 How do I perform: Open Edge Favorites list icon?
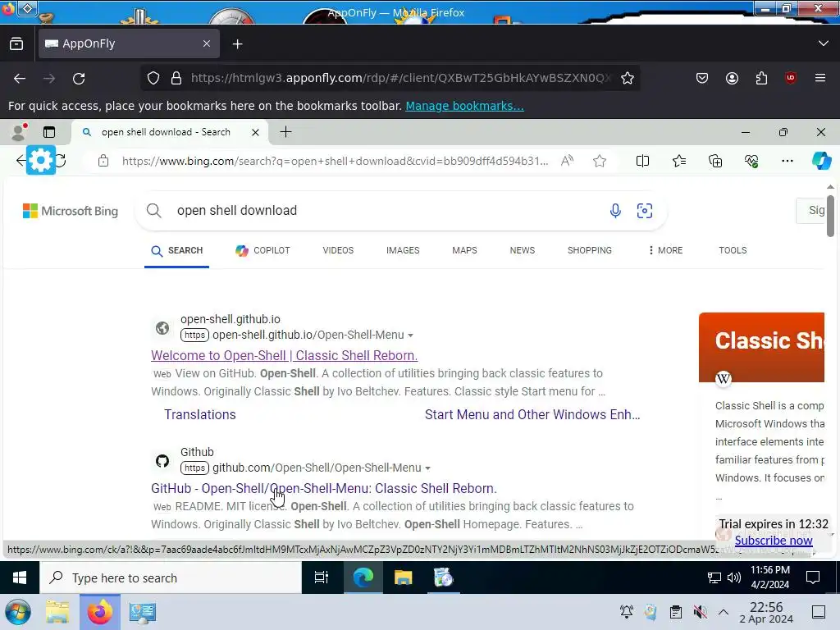click(x=678, y=161)
